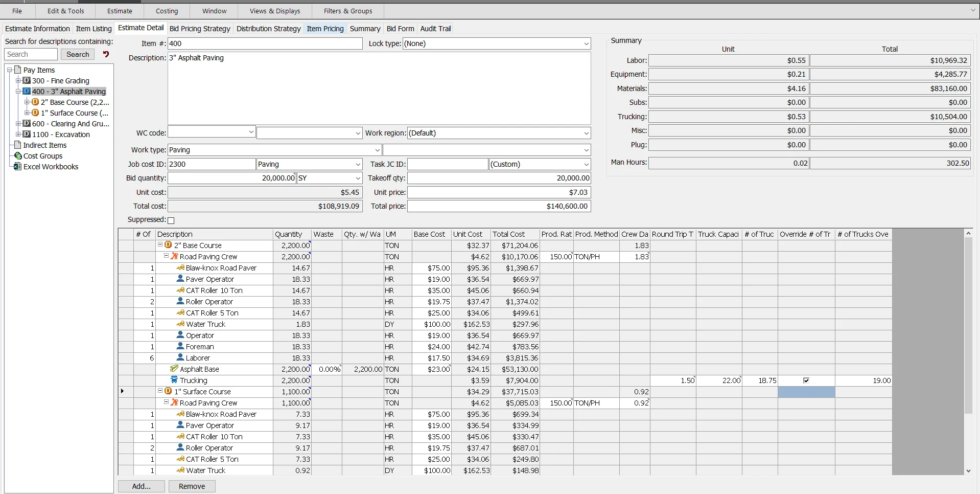Open the Lock type dropdown
Viewport: 980px width, 494px height.
click(586, 44)
